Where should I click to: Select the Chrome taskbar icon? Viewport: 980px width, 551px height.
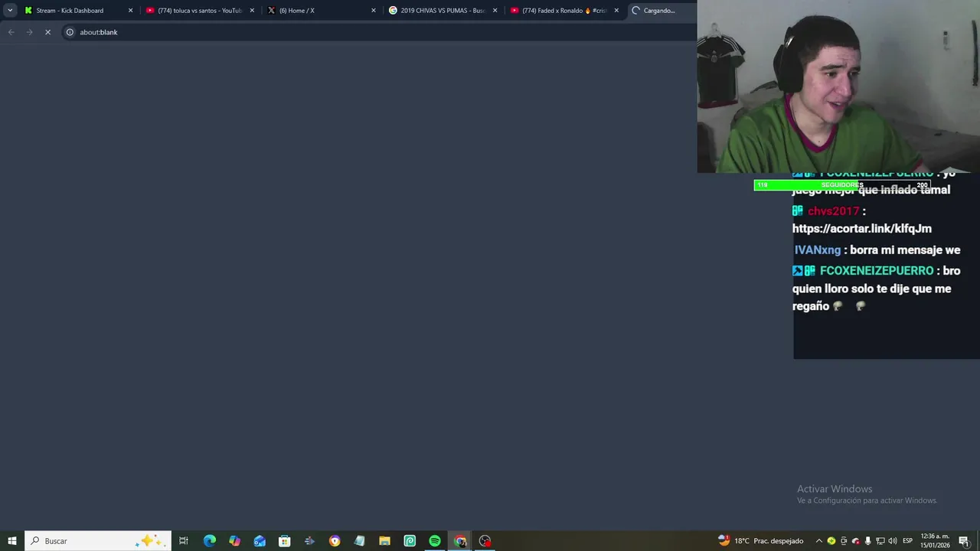[460, 541]
